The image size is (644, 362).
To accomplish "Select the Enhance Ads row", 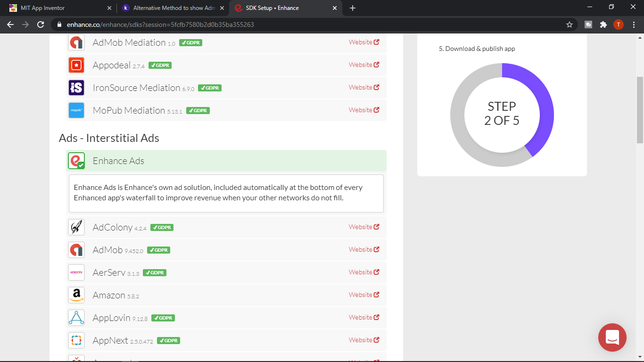I will [226, 161].
